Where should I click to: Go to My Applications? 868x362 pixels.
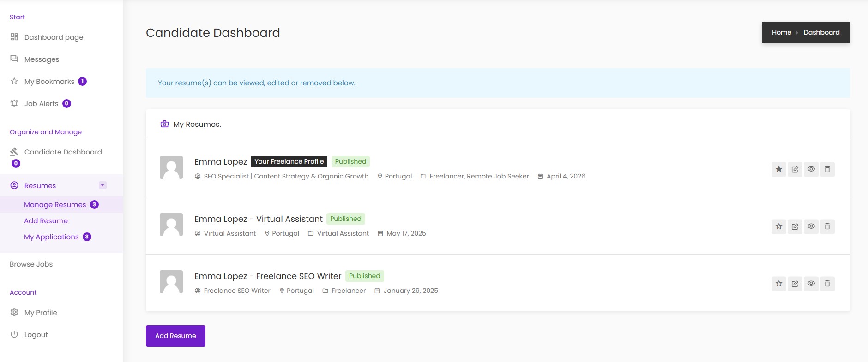(51, 237)
